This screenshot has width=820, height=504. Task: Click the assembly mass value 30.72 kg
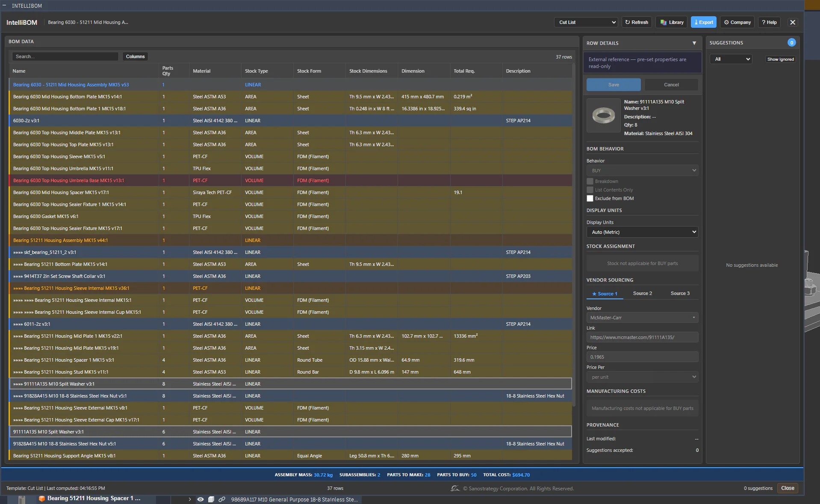(323, 475)
